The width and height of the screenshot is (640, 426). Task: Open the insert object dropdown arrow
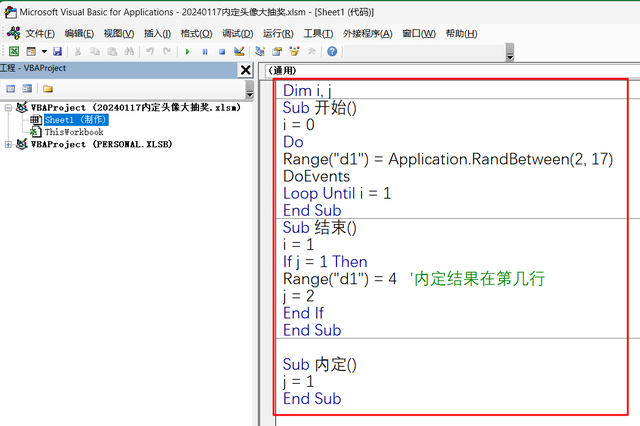[x=44, y=51]
